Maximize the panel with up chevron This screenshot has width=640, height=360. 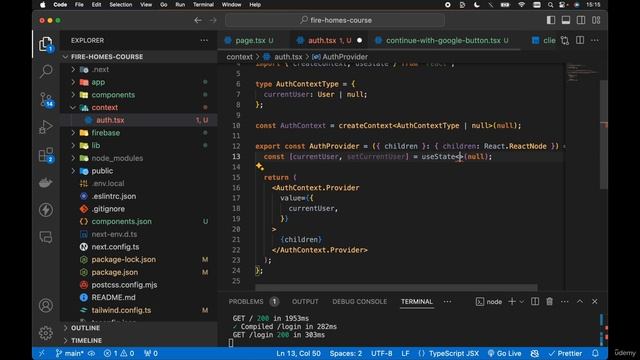pos(580,302)
